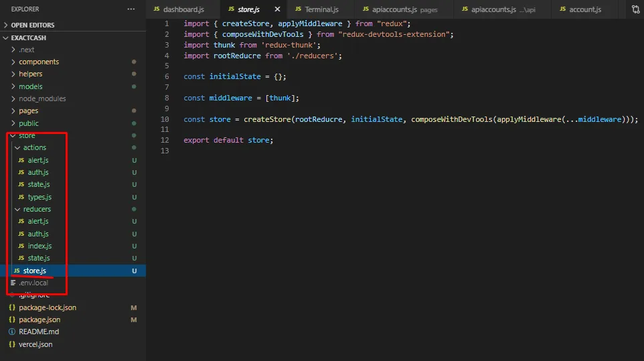Image resolution: width=644 pixels, height=361 pixels.
Task: Click 'initialState' on line 6
Action: click(x=235, y=76)
